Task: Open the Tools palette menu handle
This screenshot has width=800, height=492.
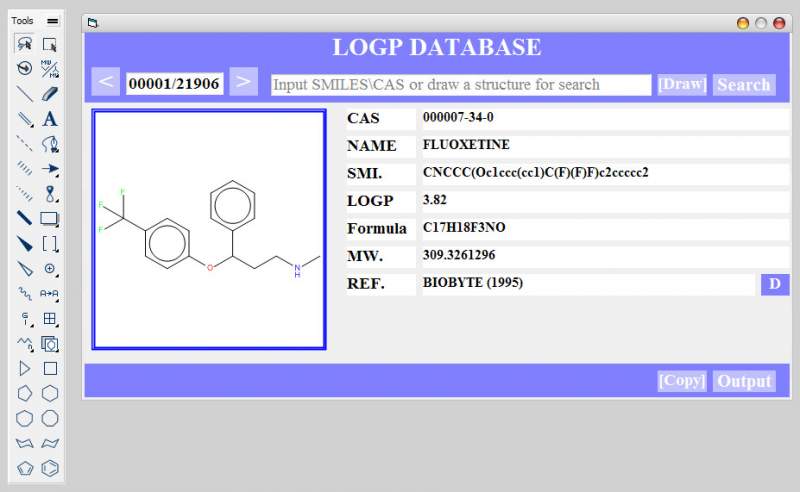Action: pos(53,21)
